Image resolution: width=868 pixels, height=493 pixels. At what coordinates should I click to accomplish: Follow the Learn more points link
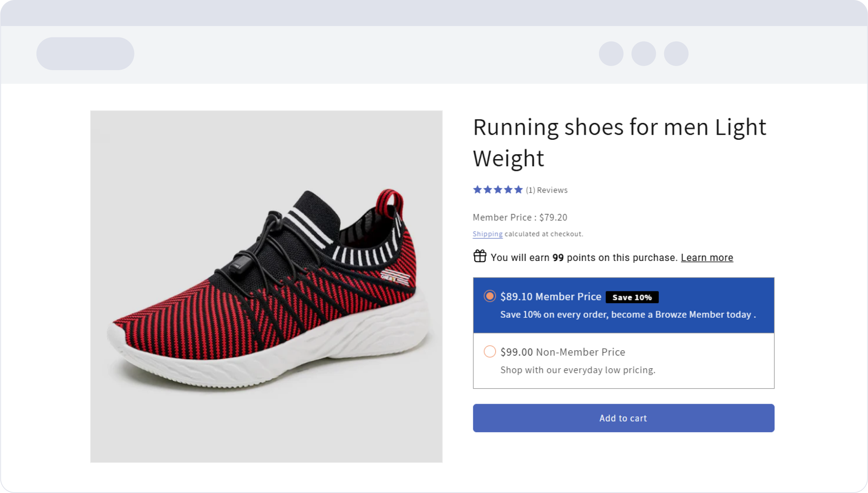[707, 258]
